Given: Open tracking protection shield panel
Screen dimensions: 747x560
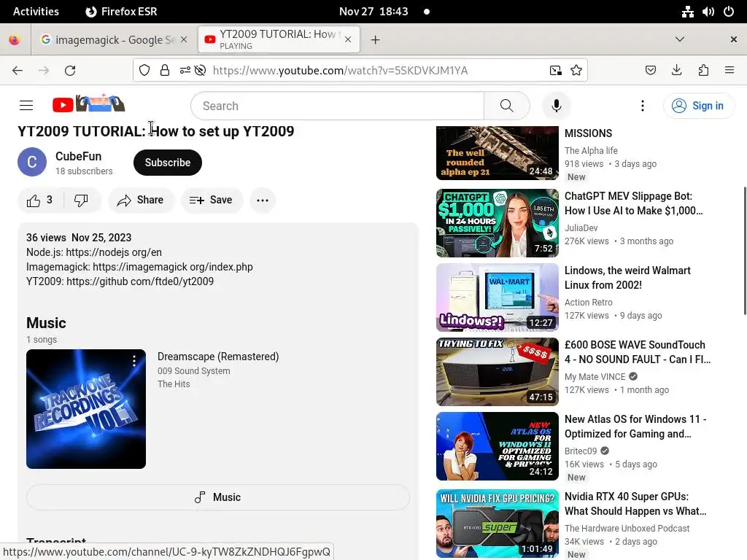Looking at the screenshot, I should point(144,71).
